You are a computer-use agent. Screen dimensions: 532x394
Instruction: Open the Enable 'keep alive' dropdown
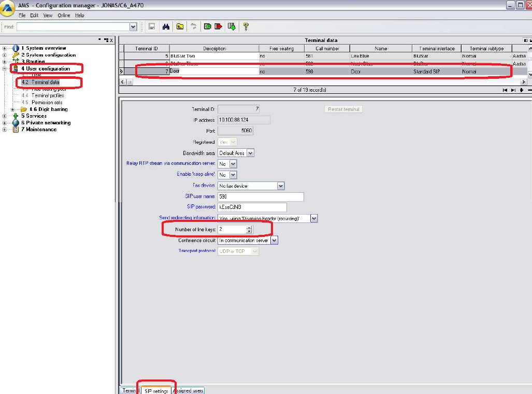pos(233,175)
